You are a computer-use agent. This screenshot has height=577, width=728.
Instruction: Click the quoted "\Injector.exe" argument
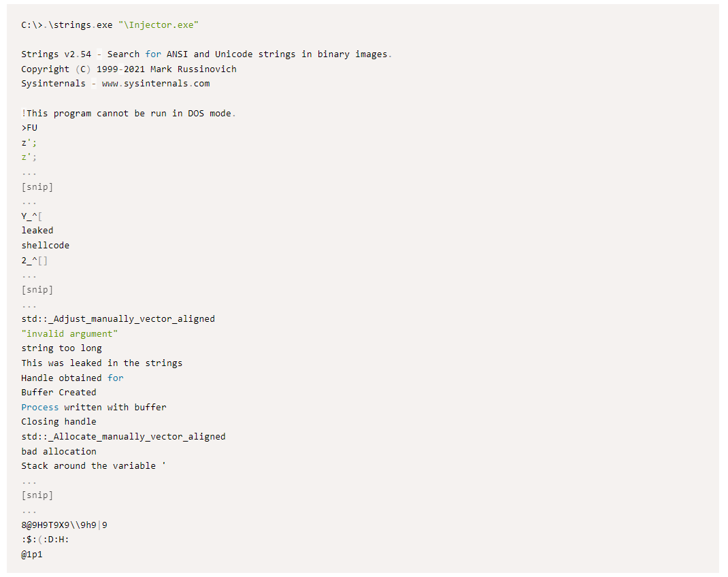point(158,25)
